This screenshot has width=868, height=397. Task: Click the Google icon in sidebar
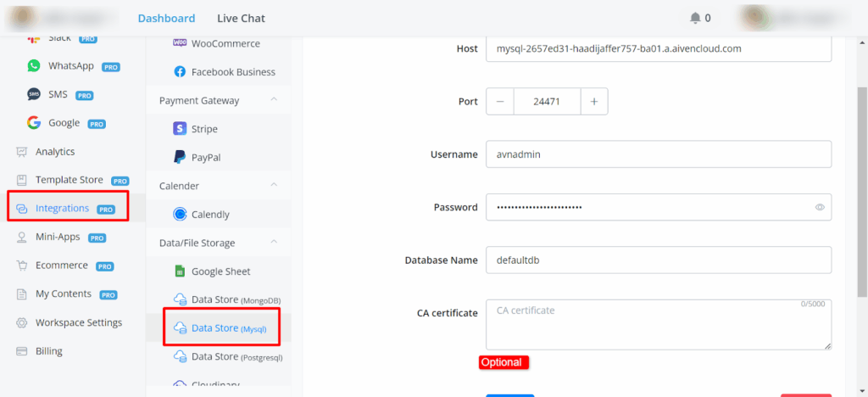tap(34, 123)
